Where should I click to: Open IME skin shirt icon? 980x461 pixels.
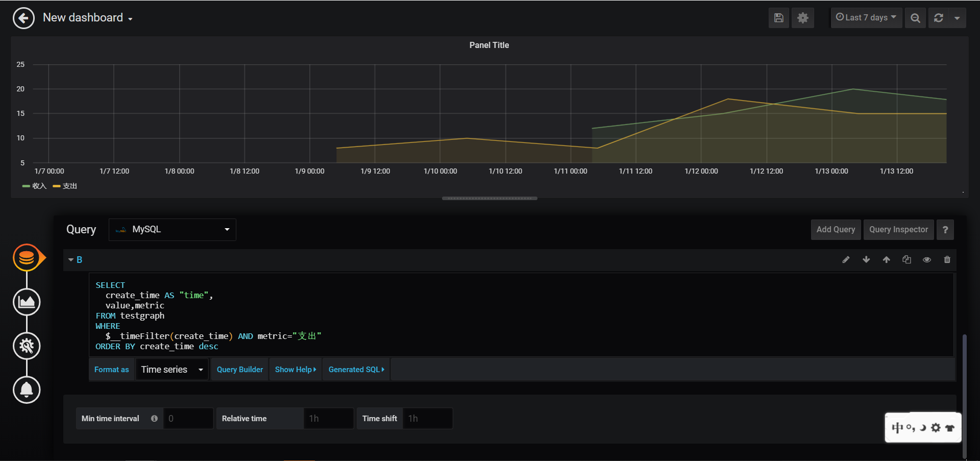(950, 428)
